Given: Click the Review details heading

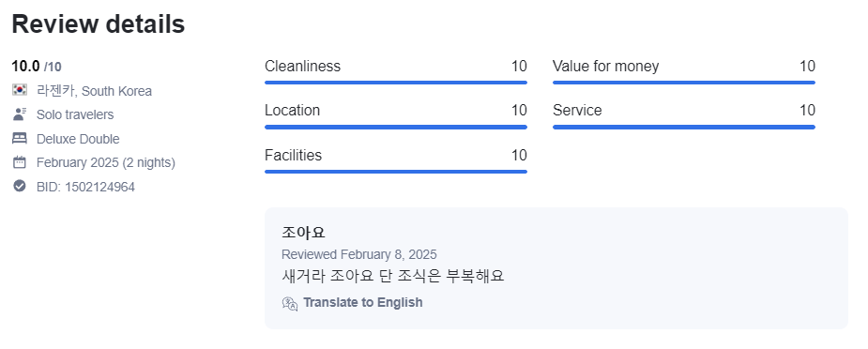Looking at the screenshot, I should (99, 24).
